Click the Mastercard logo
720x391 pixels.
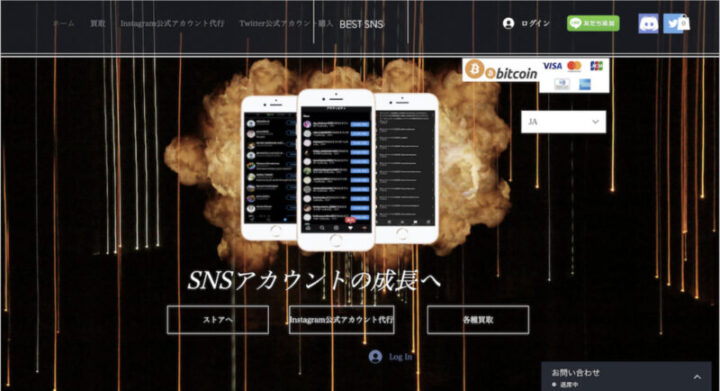tap(574, 66)
